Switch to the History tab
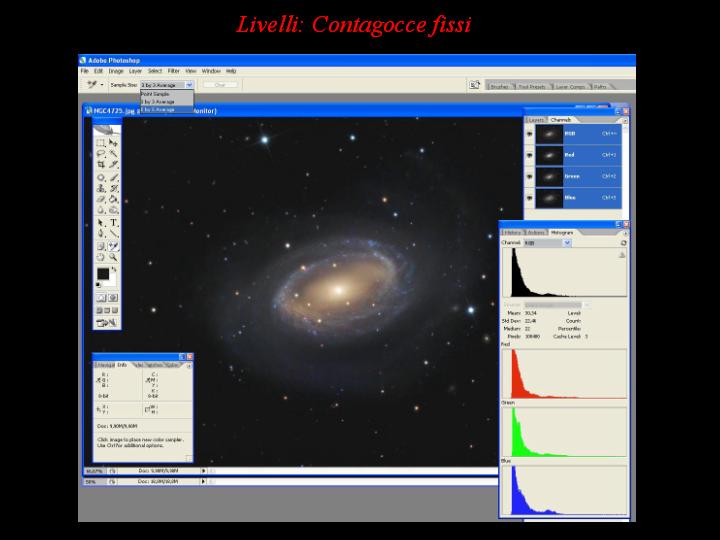This screenshot has height=540, width=720. pos(512,233)
